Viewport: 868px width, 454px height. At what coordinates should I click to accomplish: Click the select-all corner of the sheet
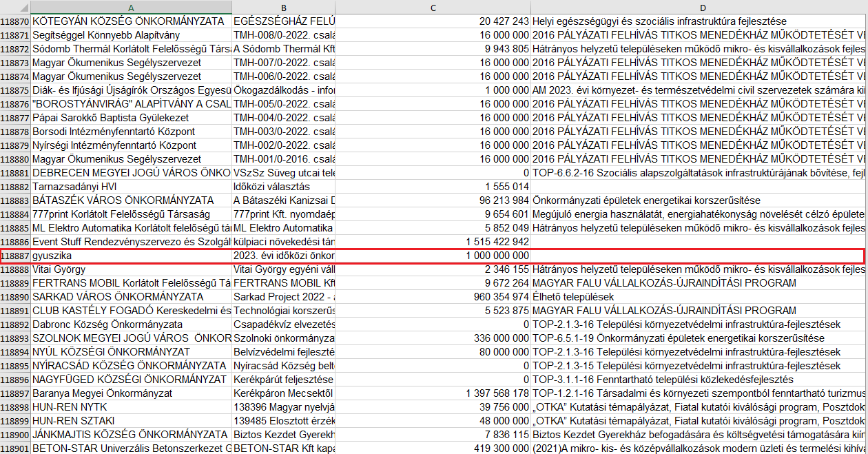point(14,7)
